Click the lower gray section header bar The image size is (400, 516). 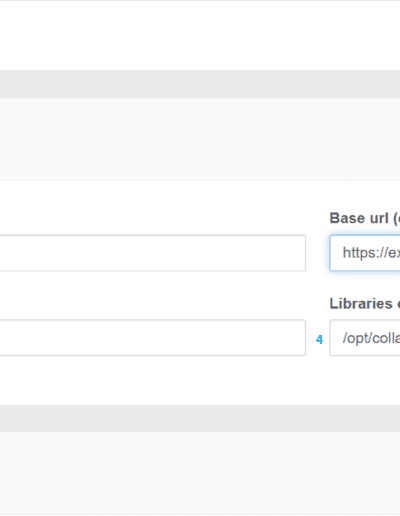200,419
